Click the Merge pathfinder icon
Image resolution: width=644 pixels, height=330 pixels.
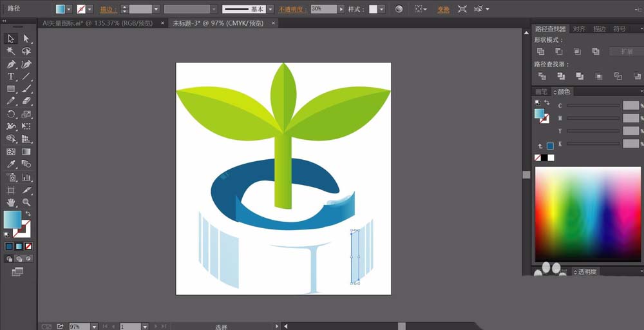pos(580,76)
